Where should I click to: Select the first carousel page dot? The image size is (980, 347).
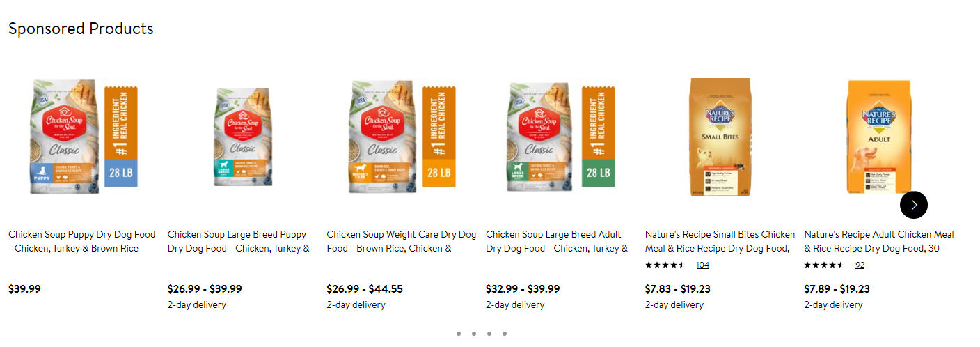tap(459, 334)
